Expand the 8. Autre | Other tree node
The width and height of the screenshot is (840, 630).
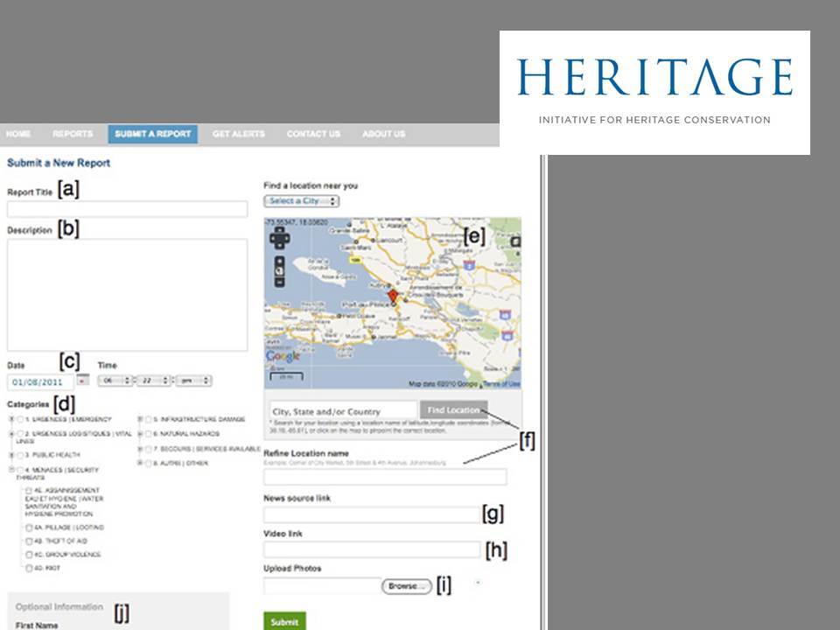[x=140, y=464]
